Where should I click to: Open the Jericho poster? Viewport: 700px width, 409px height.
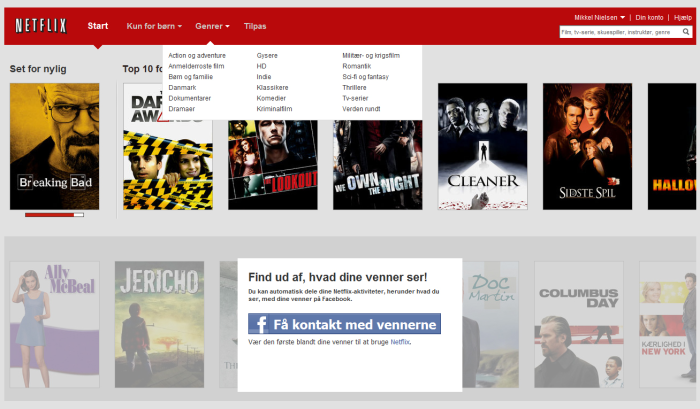tap(159, 325)
